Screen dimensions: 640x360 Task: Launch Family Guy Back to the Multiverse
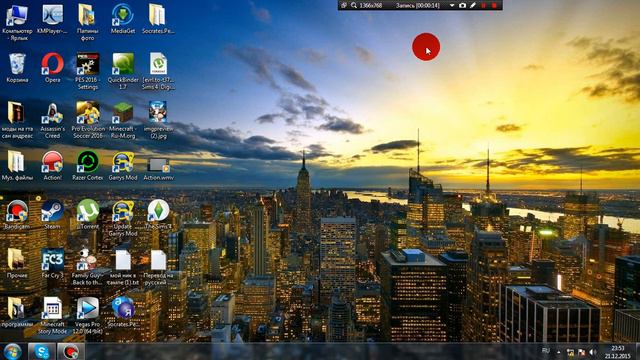pyautogui.click(x=87, y=260)
